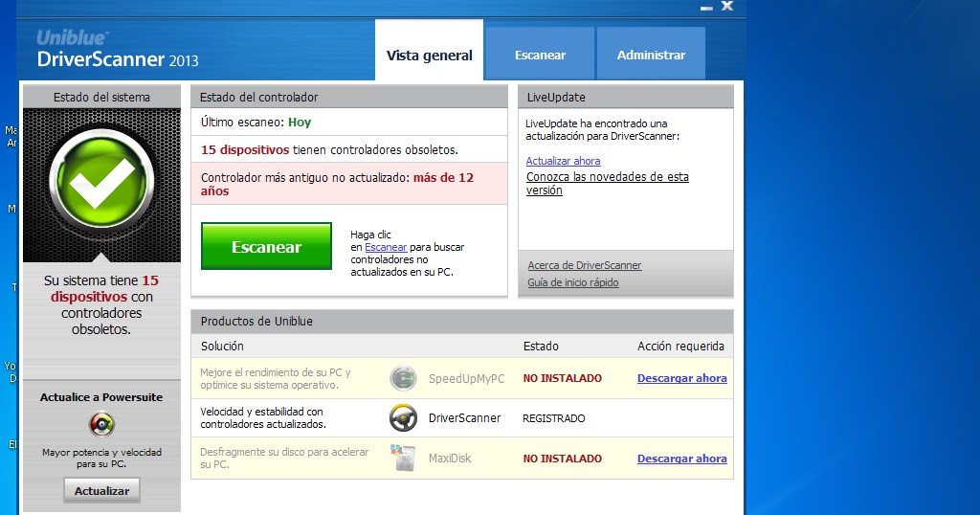The height and width of the screenshot is (515, 980).
Task: Click 'Mayor potencia y velocidad' Powersuite text
Action: click(x=101, y=459)
